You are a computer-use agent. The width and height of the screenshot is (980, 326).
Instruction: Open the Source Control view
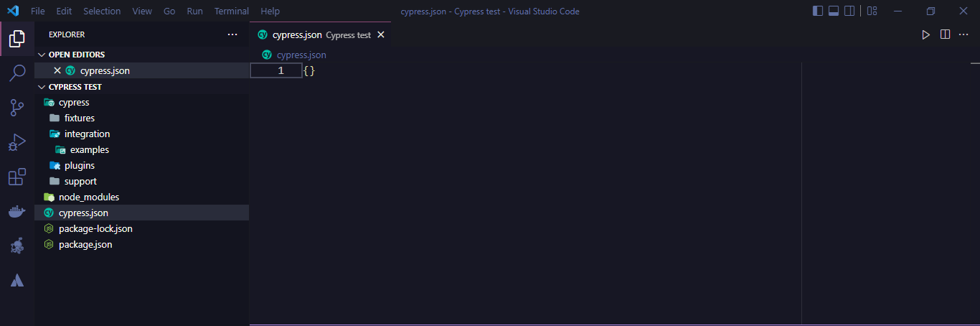pos(17,108)
